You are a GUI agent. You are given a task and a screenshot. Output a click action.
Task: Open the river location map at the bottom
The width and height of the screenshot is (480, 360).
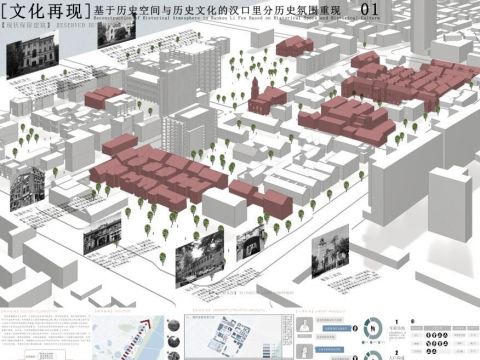(x=128, y=337)
